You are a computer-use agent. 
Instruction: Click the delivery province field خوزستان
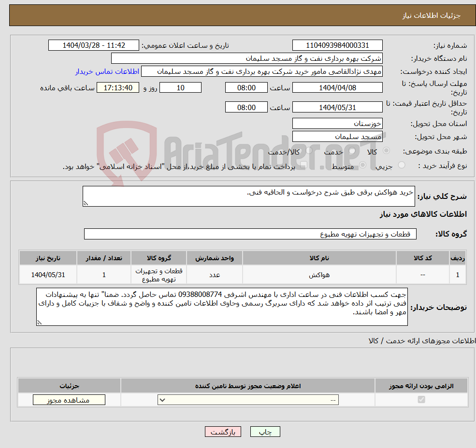pos(337,124)
